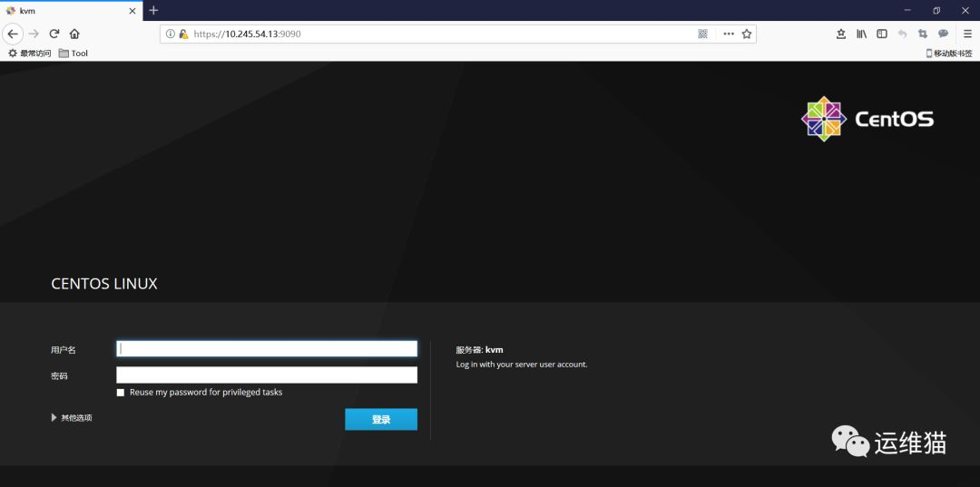This screenshot has height=487, width=980.
Task: Open the bookmarks tray icon in toolbar
Action: [841, 34]
